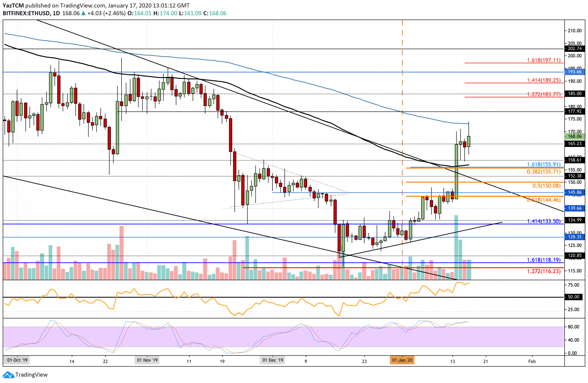
Task: Click the high price H:174.00
Action: click(165, 13)
